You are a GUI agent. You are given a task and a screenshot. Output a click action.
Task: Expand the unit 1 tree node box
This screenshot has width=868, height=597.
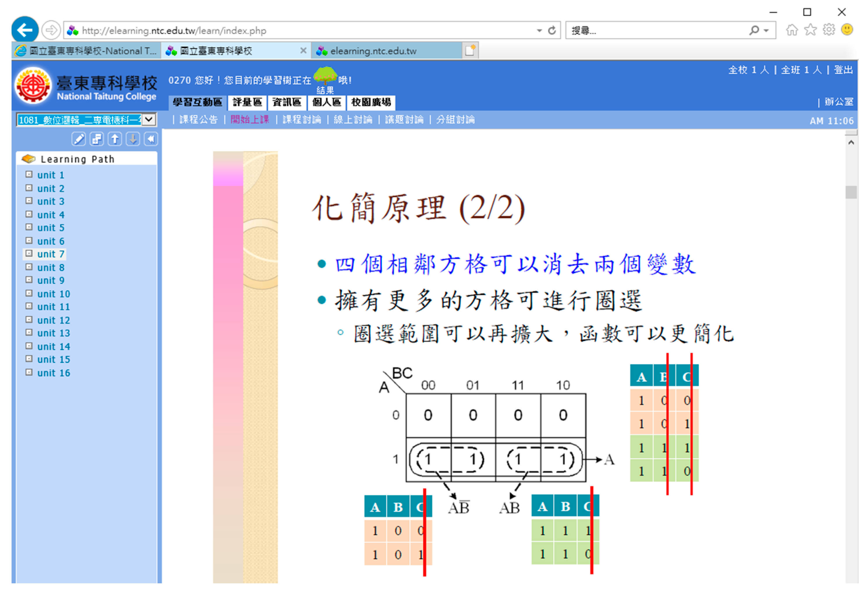click(x=29, y=175)
